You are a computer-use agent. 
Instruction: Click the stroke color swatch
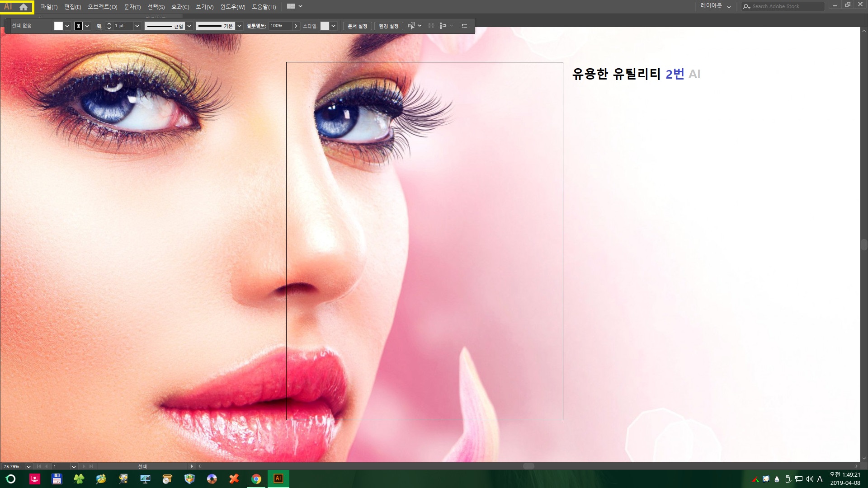tap(78, 26)
